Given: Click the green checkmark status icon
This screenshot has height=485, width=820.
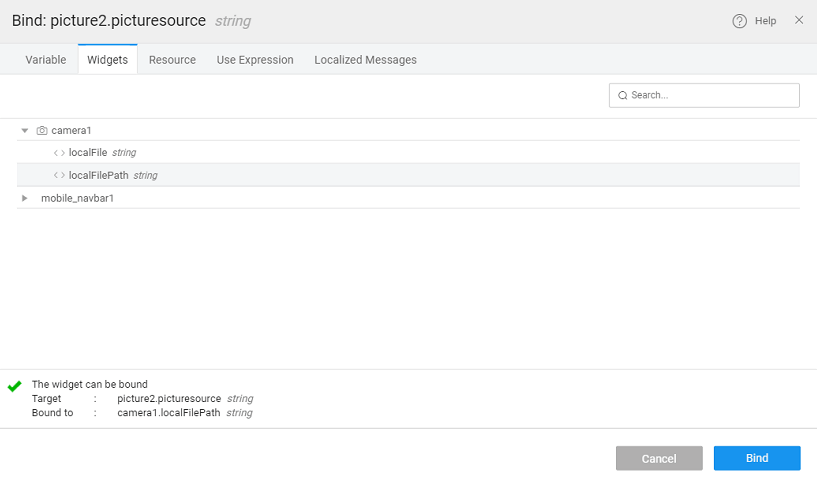Looking at the screenshot, I should pyautogui.click(x=14, y=386).
